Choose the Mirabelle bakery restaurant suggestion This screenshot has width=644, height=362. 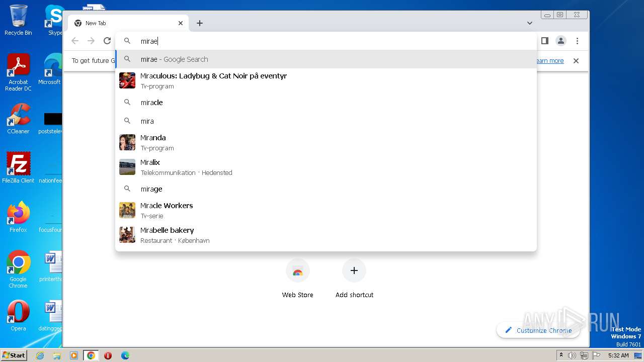point(326,235)
